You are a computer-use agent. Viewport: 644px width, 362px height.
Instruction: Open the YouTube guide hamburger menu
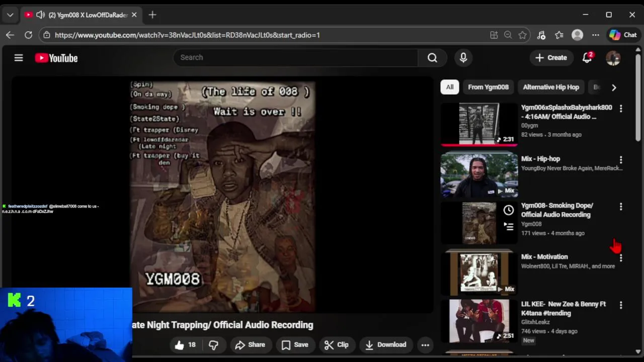tap(19, 58)
